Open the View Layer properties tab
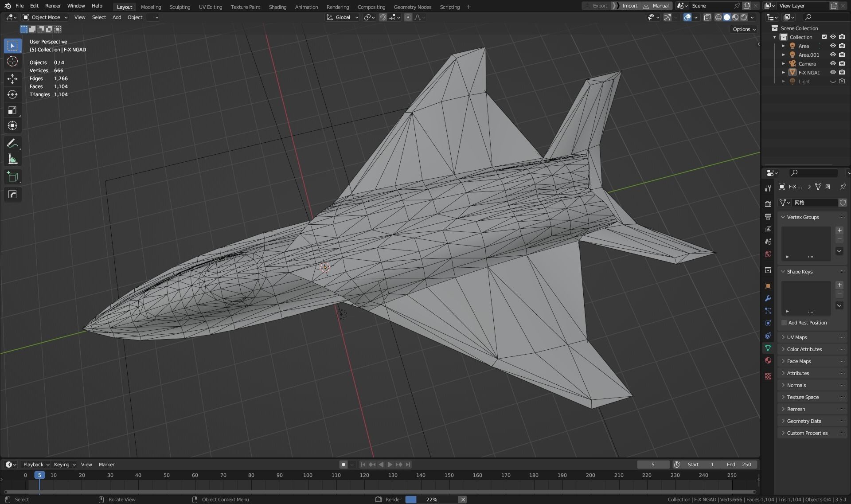 (x=768, y=229)
